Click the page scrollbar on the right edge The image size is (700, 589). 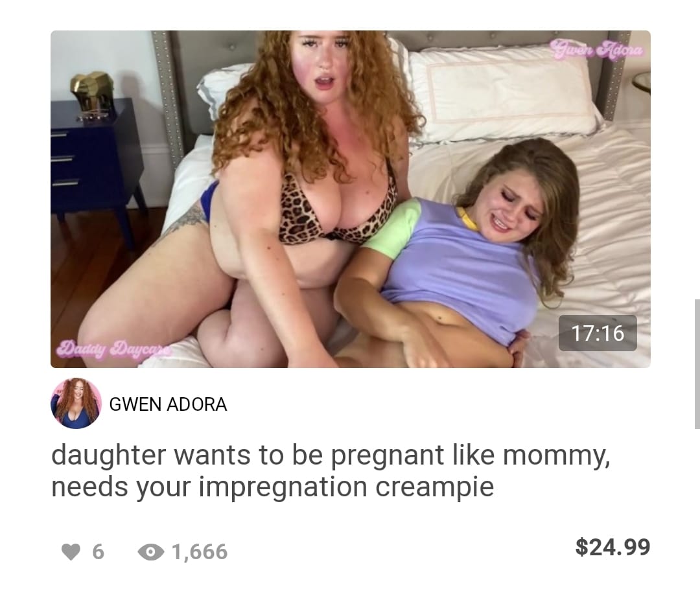point(697,364)
